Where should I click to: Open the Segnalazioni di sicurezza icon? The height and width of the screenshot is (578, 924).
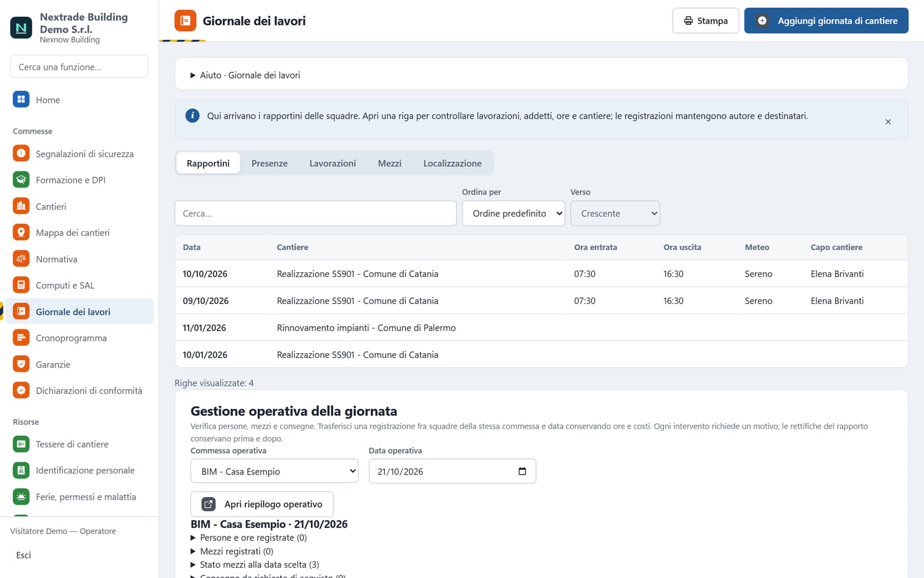click(x=21, y=154)
